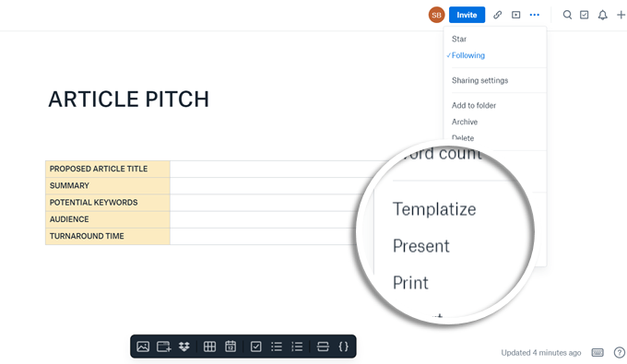Insert table icon in toolbar
Image resolution: width=627 pixels, height=364 pixels.
tap(209, 346)
